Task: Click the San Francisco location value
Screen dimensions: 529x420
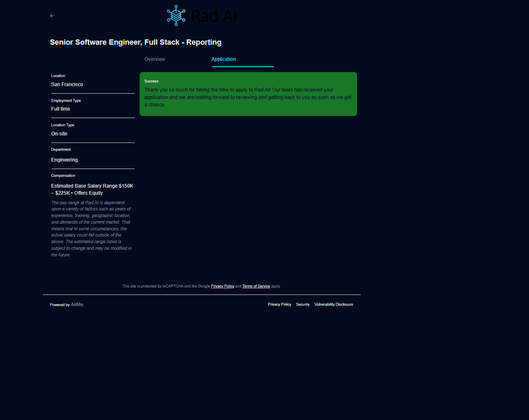Action: pyautogui.click(x=67, y=84)
